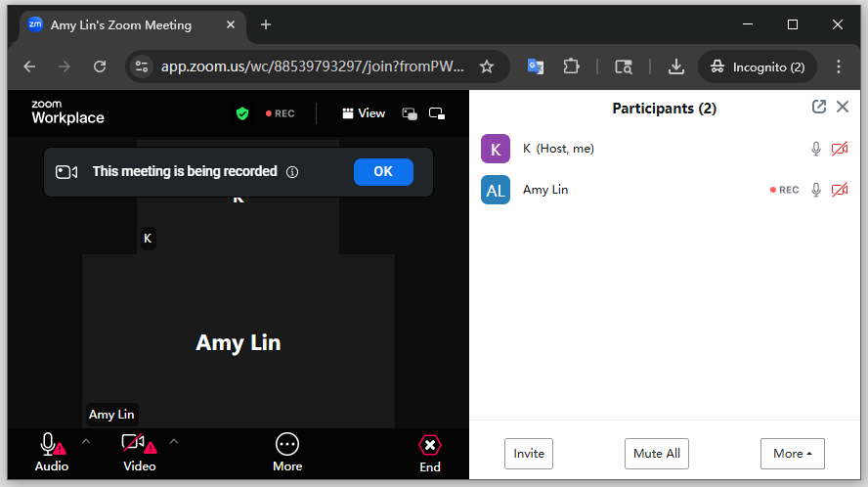The height and width of the screenshot is (487, 868).
Task: Open the View layout menu
Action: [x=364, y=113]
